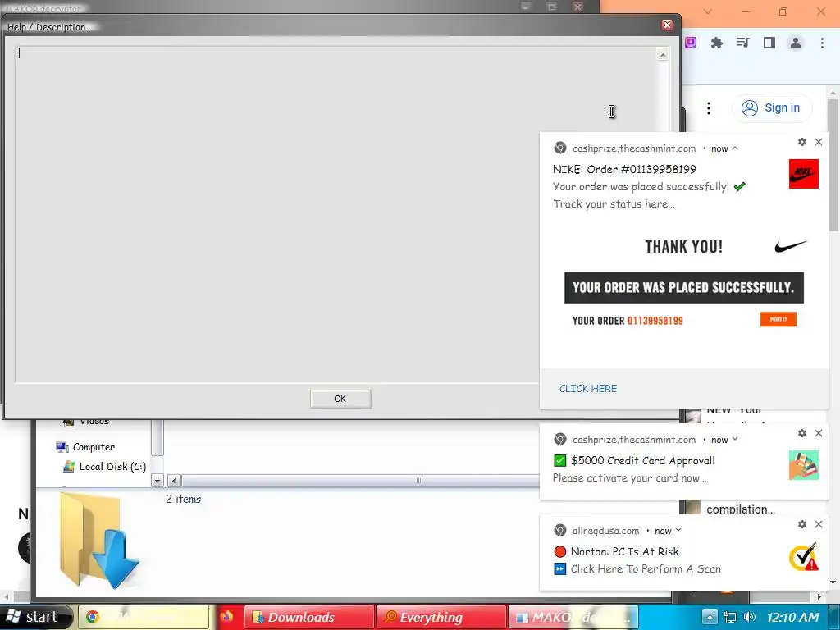Open settings gear on Credit Card Approval notification
Viewport: 840px width, 630px height.
[x=802, y=433]
